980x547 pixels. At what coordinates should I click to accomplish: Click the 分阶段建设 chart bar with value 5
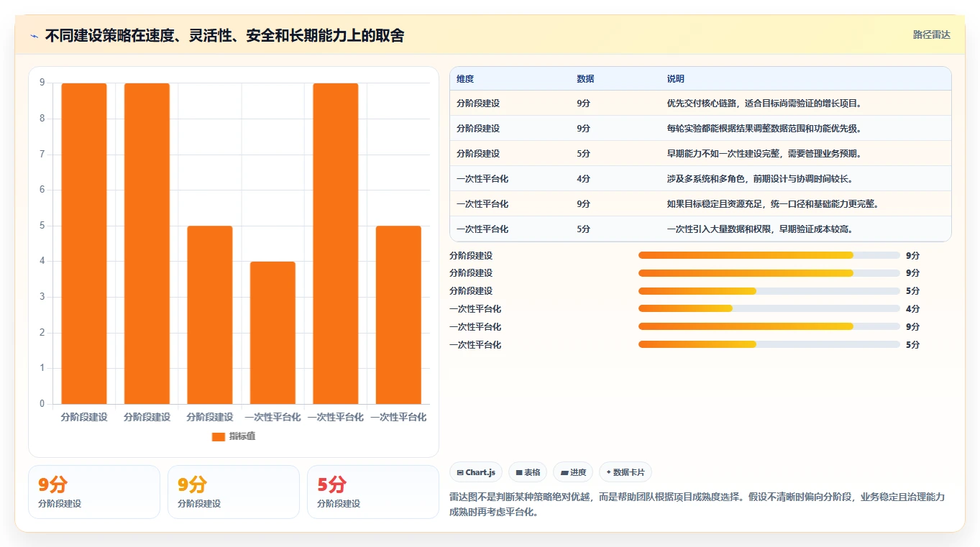tap(210, 315)
